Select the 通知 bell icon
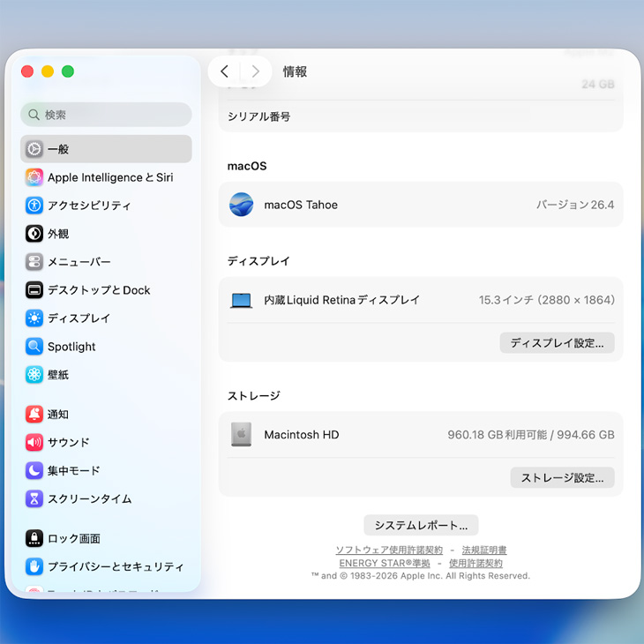644x644 pixels. point(34,415)
